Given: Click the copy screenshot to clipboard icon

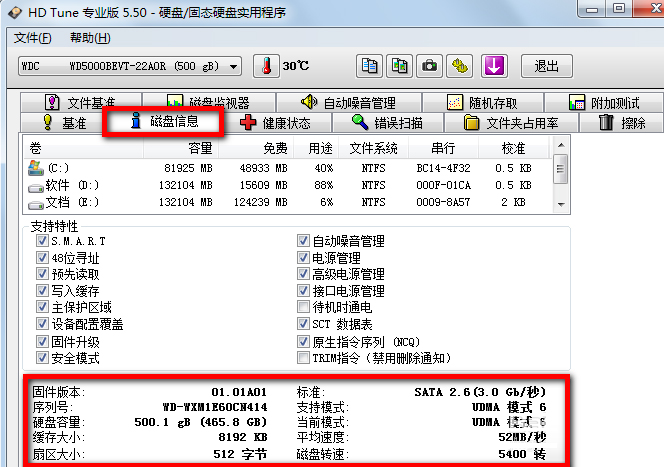Looking at the screenshot, I should (399, 66).
